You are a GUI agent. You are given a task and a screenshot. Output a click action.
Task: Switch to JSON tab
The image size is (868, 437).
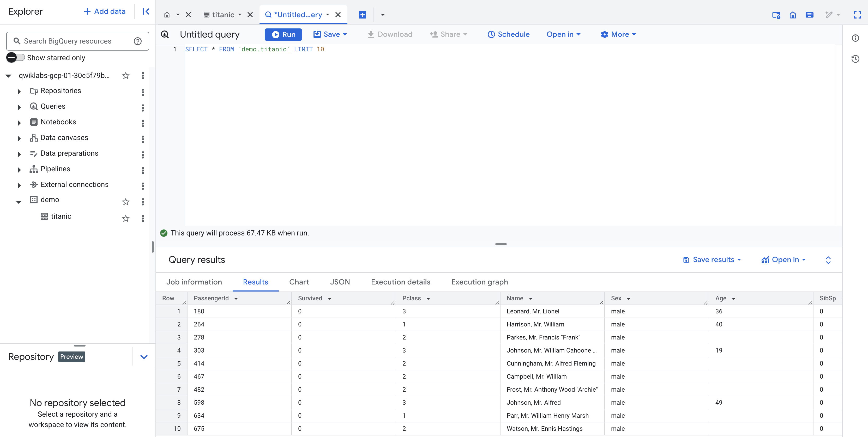(x=340, y=282)
